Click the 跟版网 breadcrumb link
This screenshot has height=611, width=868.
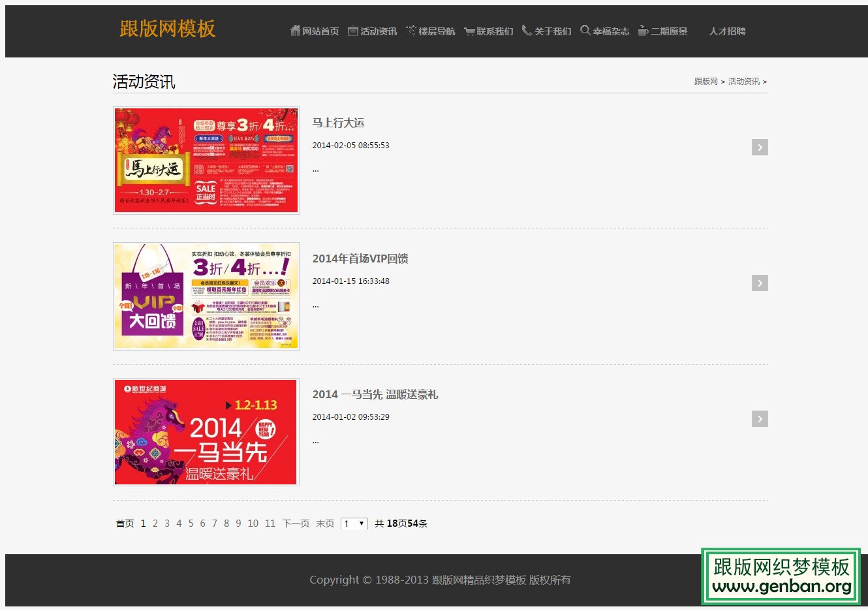tap(705, 81)
